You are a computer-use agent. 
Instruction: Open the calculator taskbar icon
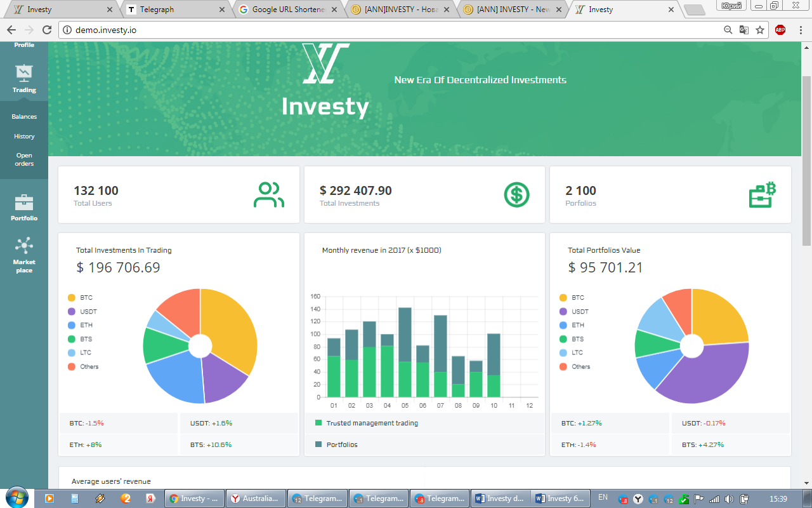coord(74,498)
